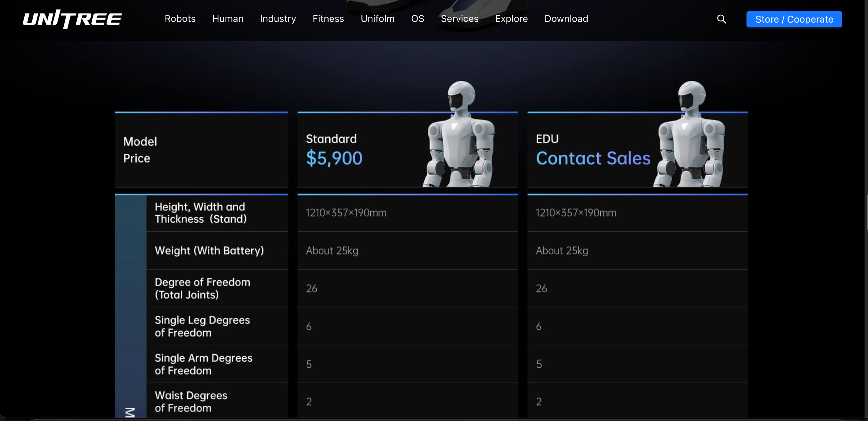The image size is (868, 421).
Task: Open the Download page
Action: tap(566, 19)
